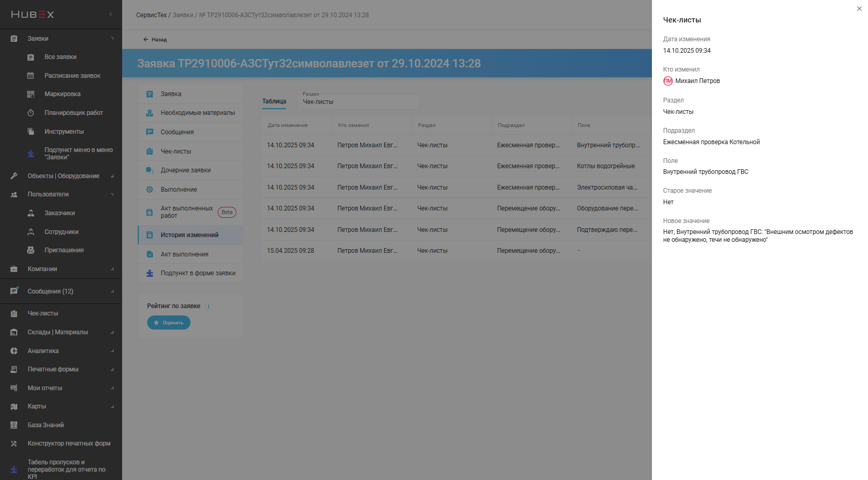Viewport: 868px width, 480px height.
Task: Click the rating info icon
Action: (x=209, y=307)
